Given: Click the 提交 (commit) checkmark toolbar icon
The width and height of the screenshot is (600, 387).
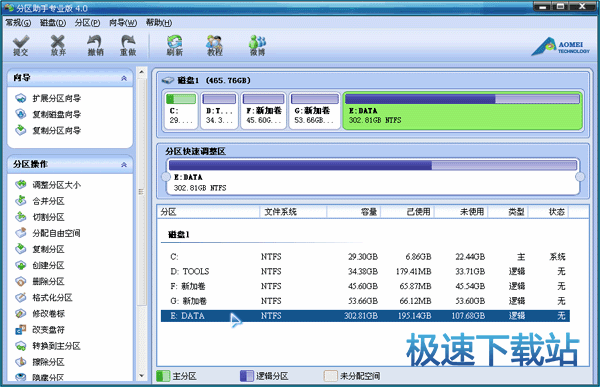Looking at the screenshot, I should [21, 46].
